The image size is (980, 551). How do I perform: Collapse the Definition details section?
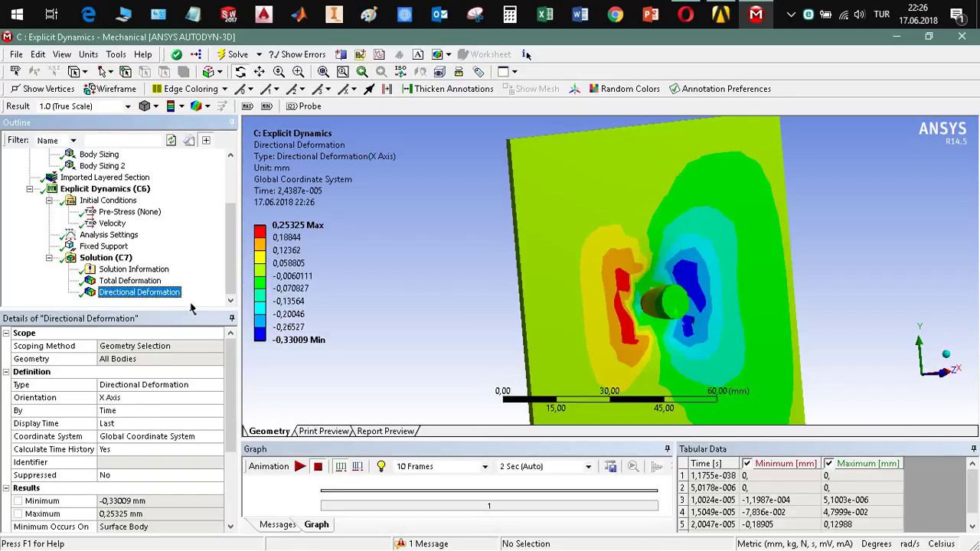point(6,372)
